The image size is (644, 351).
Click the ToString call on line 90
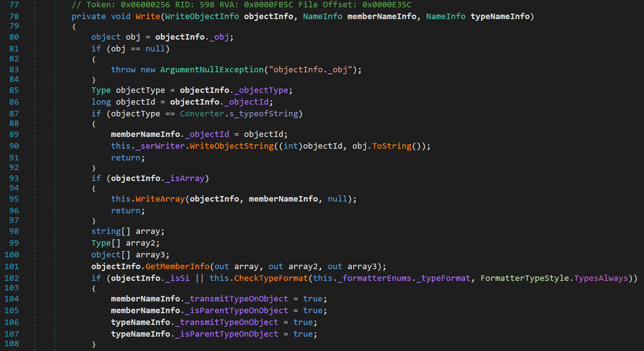[x=392, y=146]
